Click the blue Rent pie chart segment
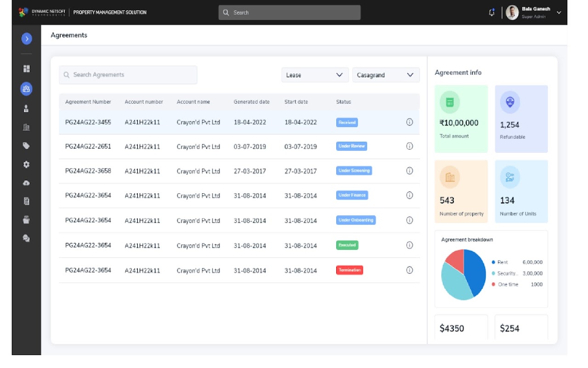This screenshot has width=588, height=368. point(474,271)
